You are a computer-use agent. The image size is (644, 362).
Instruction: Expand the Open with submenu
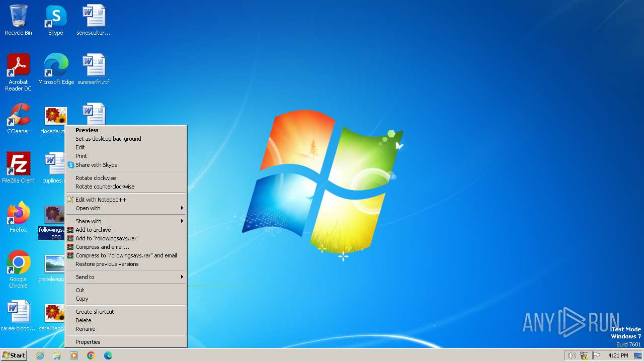click(x=126, y=208)
